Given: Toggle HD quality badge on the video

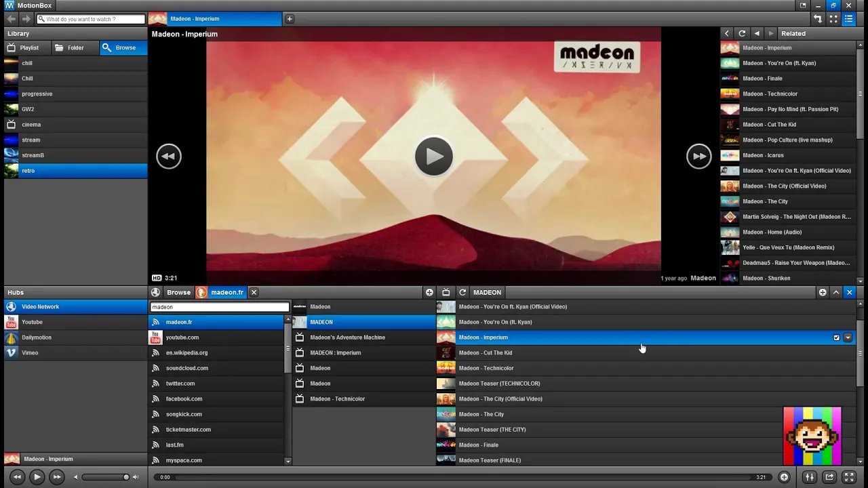Looking at the screenshot, I should click(x=157, y=278).
